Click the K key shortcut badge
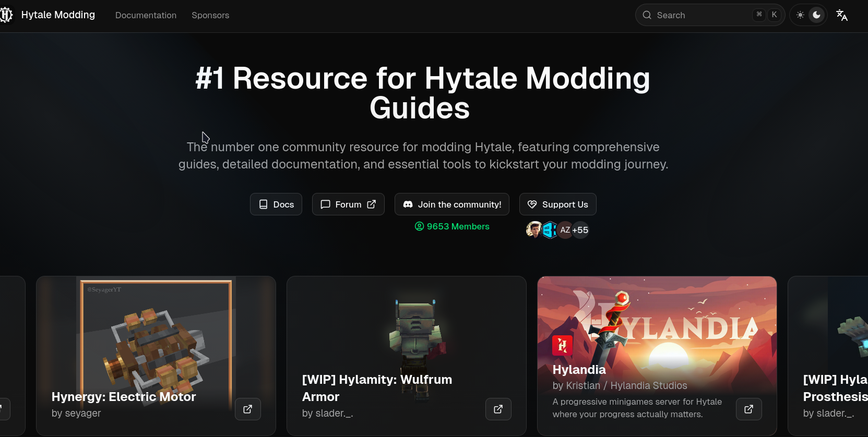 point(775,15)
